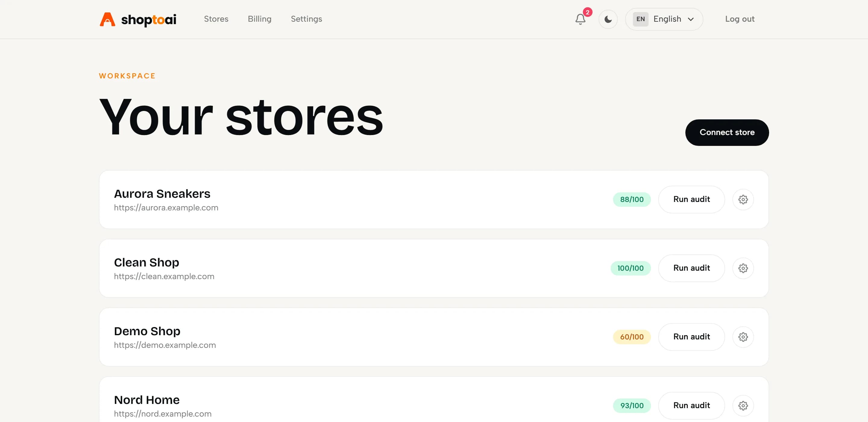
Task: Open the notifications bell
Action: coord(580,19)
